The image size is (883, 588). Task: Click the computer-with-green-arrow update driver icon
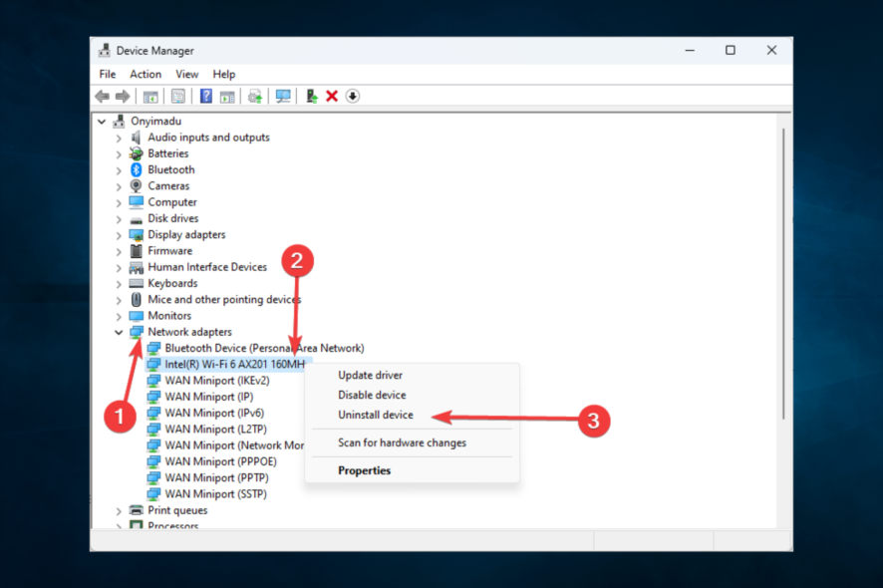(311, 96)
